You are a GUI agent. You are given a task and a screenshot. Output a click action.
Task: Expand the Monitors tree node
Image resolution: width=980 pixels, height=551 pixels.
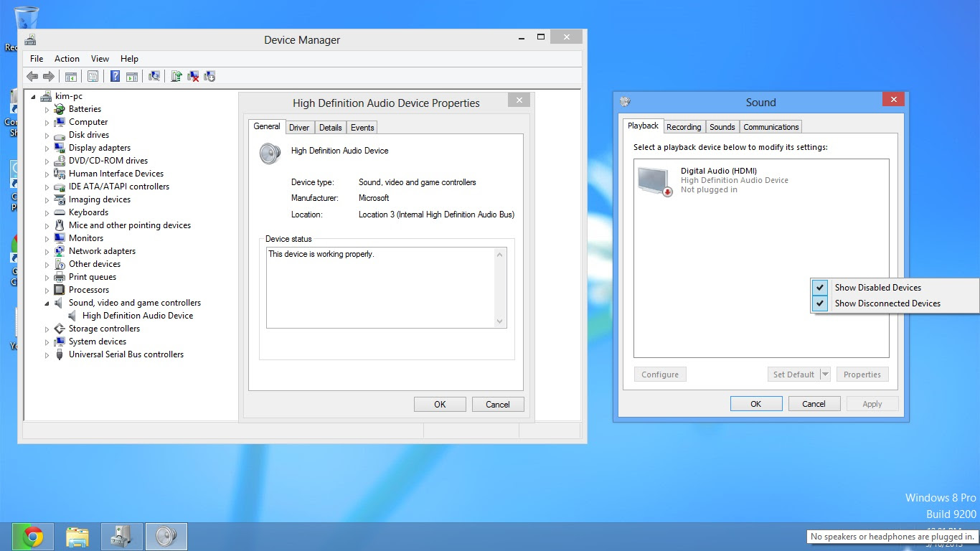(47, 239)
